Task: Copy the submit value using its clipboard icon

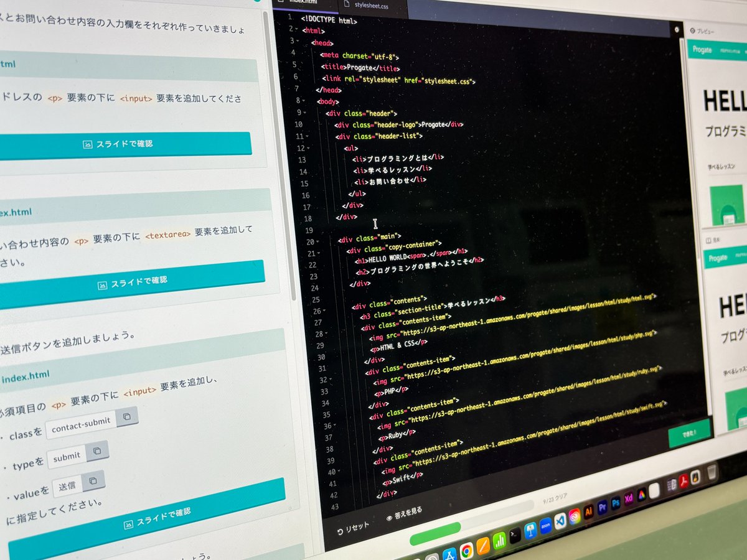Action: pos(98,452)
